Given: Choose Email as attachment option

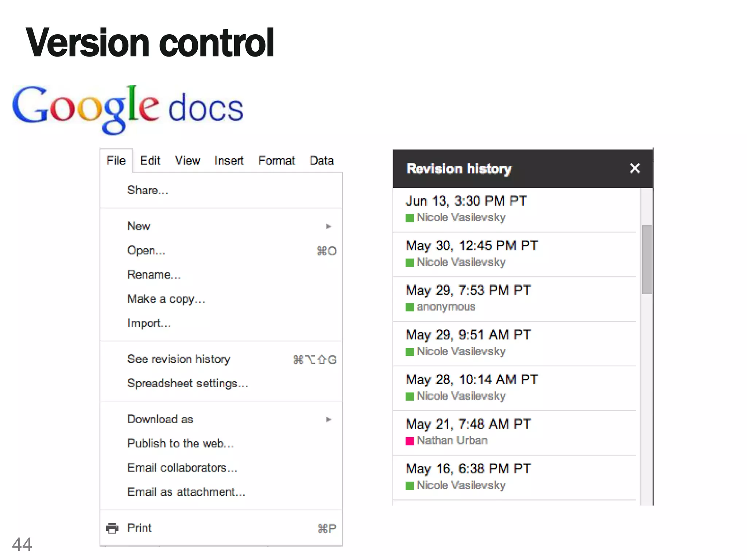Looking at the screenshot, I should (186, 492).
